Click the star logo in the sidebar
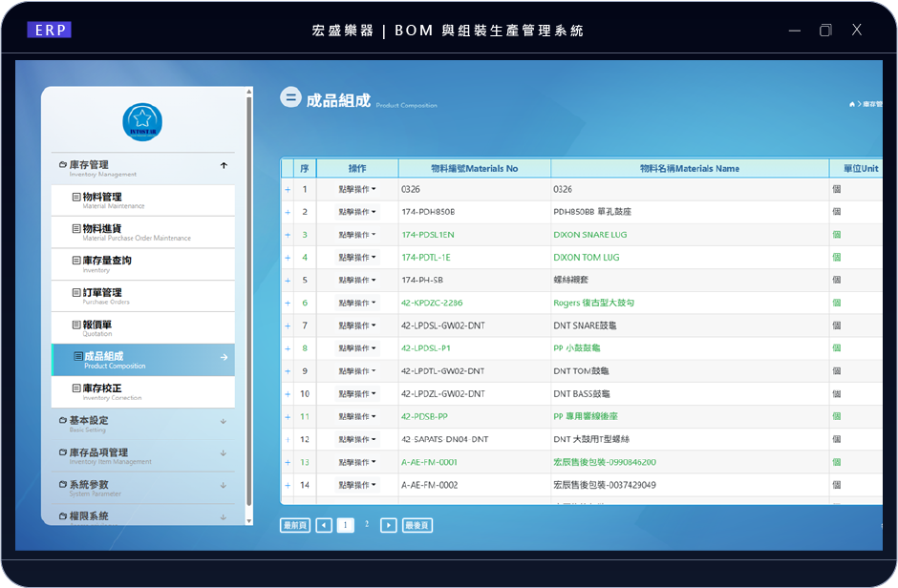The width and height of the screenshot is (898, 588). (142, 122)
